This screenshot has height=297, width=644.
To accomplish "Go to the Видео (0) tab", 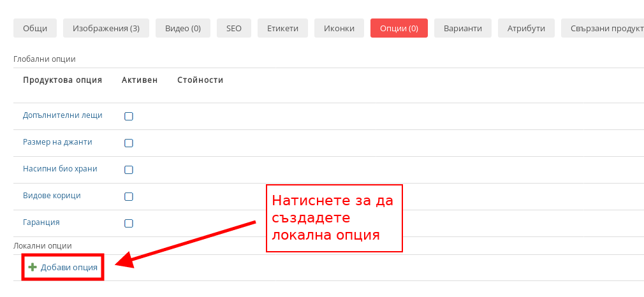I will 183,28.
